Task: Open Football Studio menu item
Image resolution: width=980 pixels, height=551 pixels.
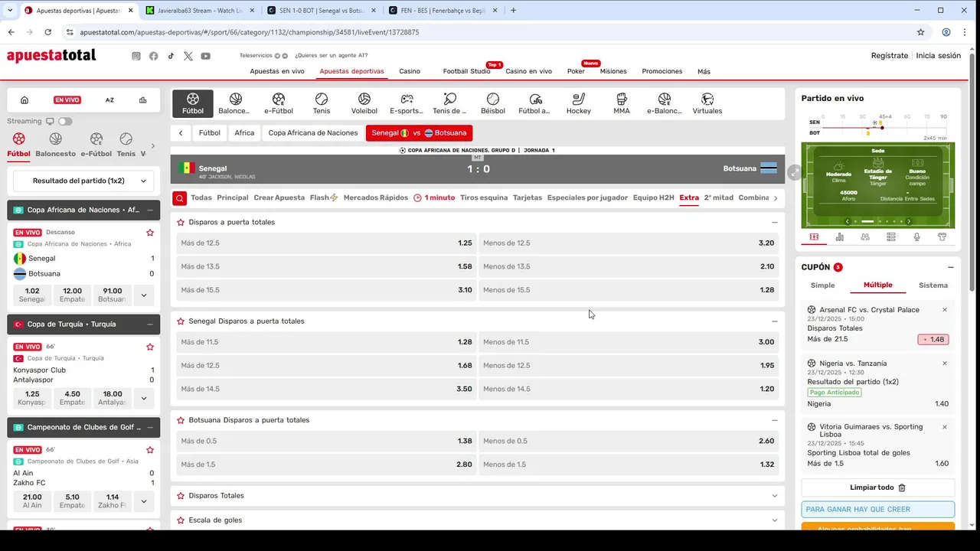Action: (x=466, y=71)
